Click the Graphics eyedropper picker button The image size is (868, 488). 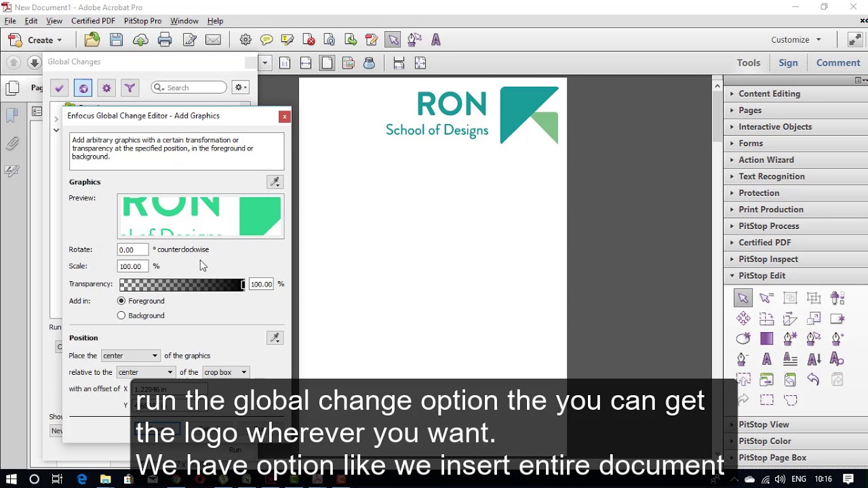tap(275, 182)
